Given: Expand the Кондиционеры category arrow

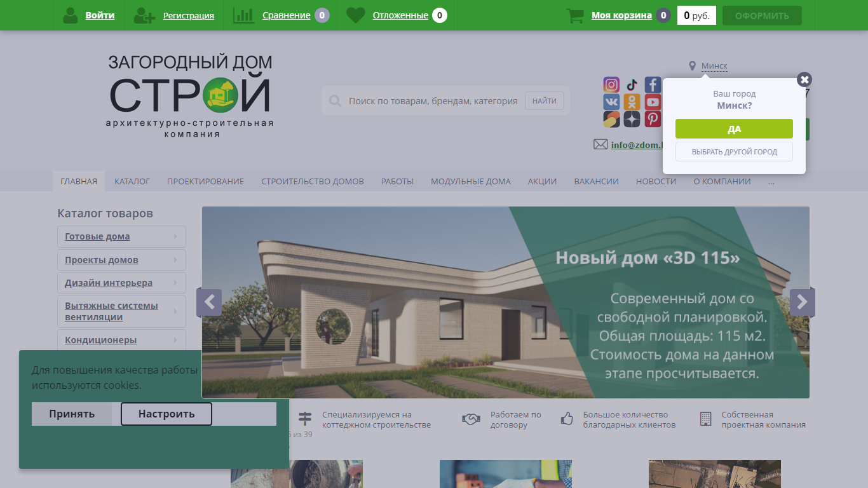Looking at the screenshot, I should (x=176, y=340).
